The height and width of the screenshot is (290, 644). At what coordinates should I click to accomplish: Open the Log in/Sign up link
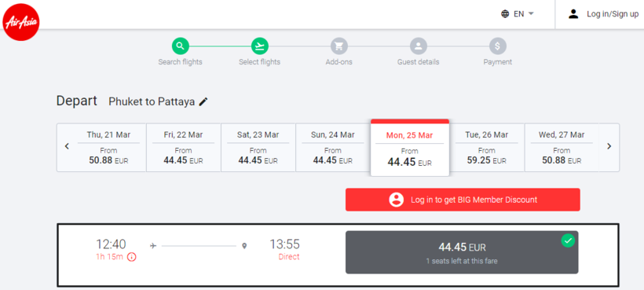(603, 14)
